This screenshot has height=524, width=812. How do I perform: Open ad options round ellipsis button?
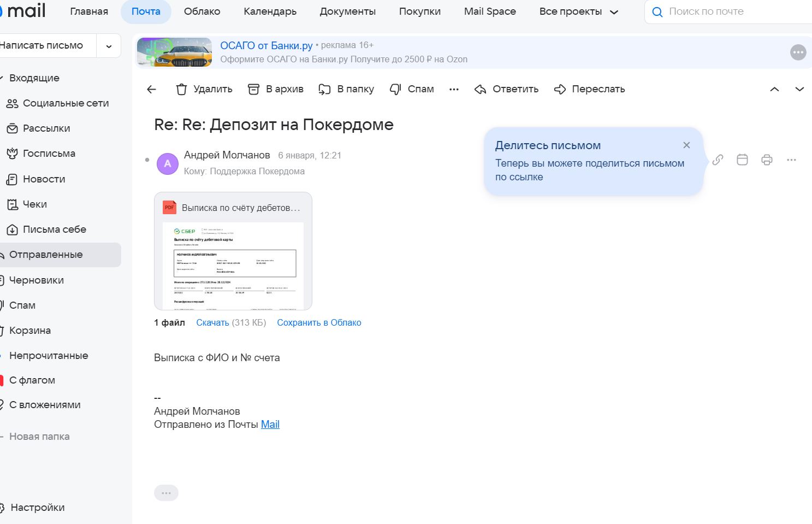[x=798, y=52]
